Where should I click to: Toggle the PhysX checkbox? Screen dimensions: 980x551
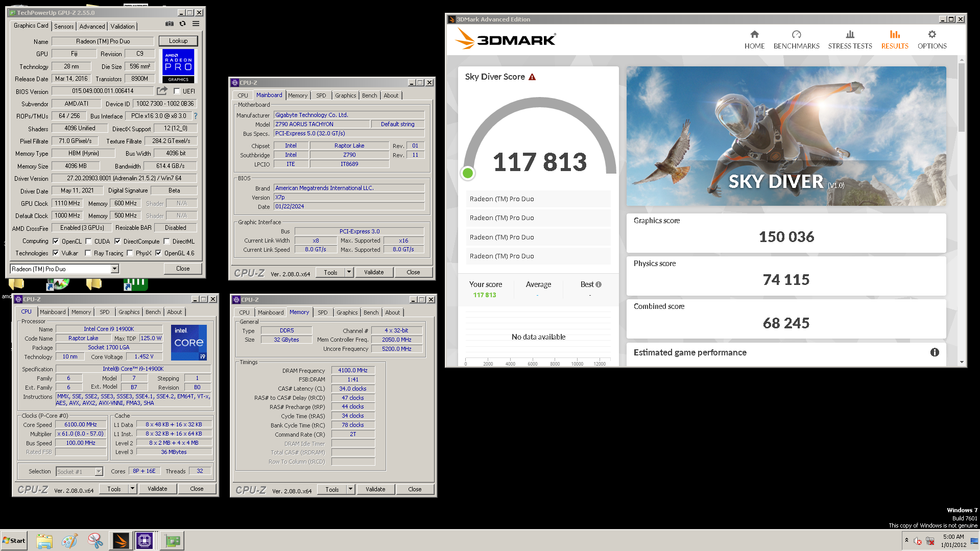[130, 253]
